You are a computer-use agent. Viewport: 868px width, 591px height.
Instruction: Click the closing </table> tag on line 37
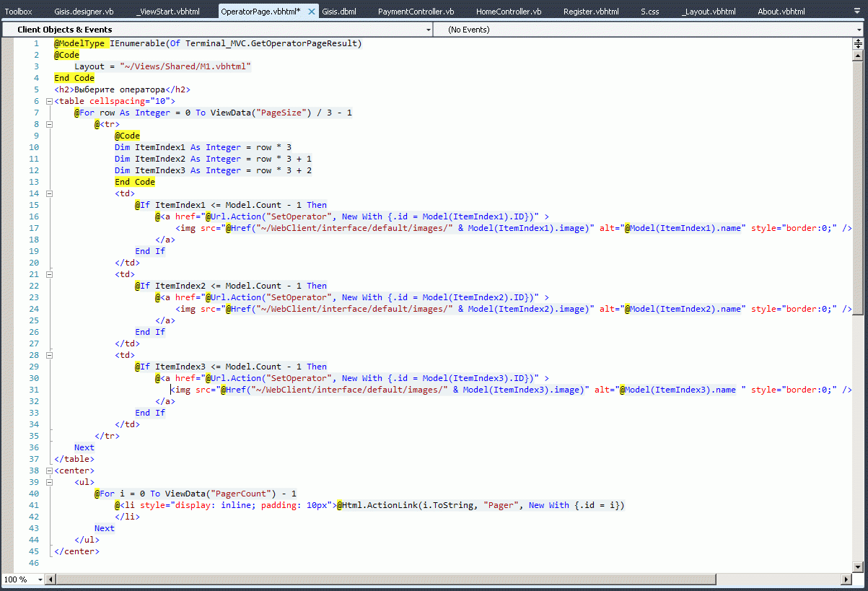pyautogui.click(x=74, y=459)
